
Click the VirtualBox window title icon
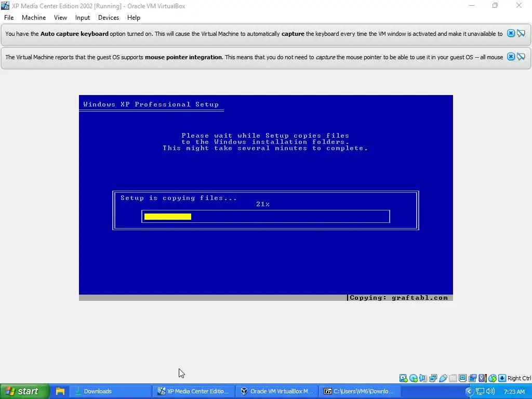[x=5, y=6]
